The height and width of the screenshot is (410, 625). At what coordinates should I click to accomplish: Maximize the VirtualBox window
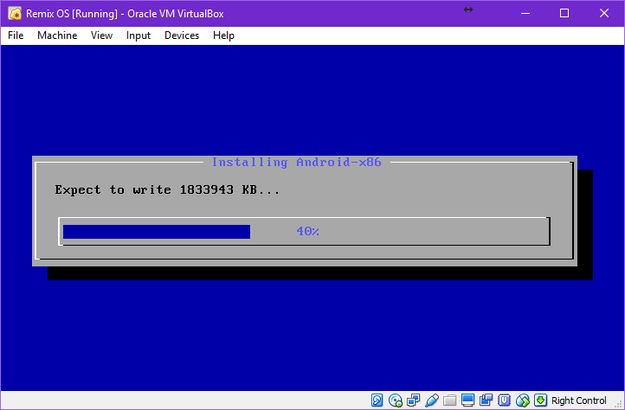pos(564,13)
